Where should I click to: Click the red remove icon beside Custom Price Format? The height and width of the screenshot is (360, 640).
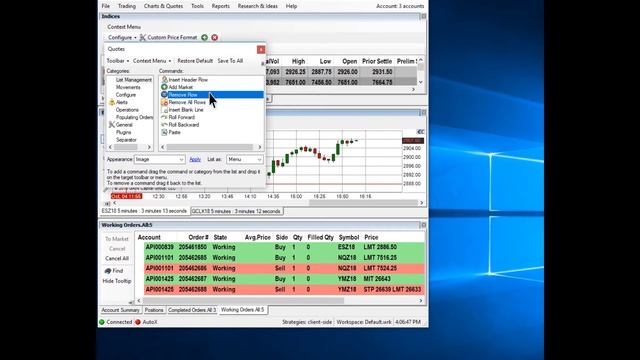point(215,38)
